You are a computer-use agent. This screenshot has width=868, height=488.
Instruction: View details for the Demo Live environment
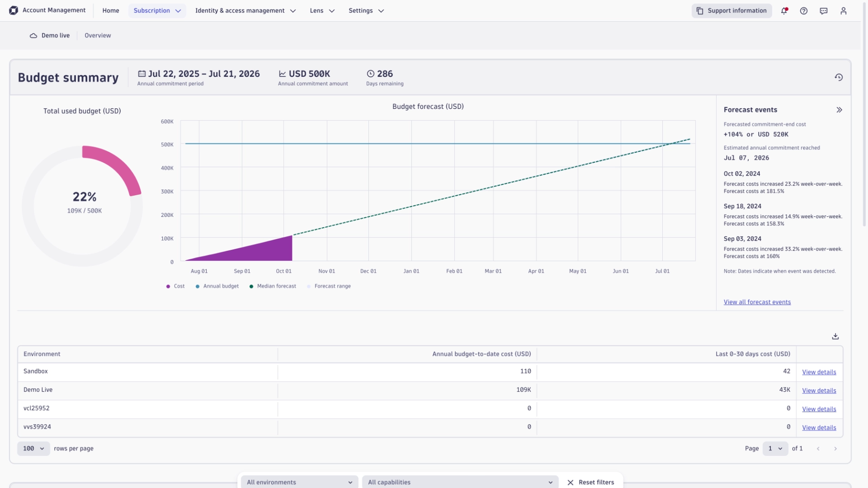[x=819, y=391]
